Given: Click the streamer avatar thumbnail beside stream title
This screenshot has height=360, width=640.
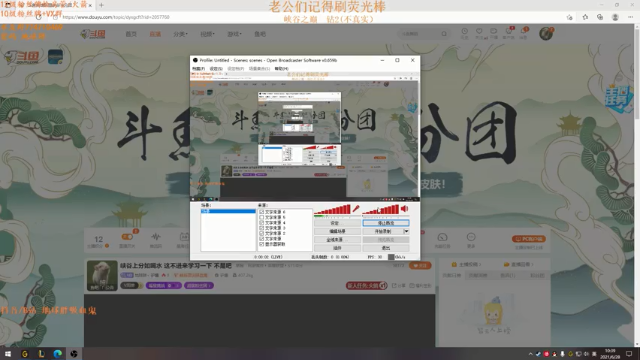Looking at the screenshot, I should click(x=102, y=276).
